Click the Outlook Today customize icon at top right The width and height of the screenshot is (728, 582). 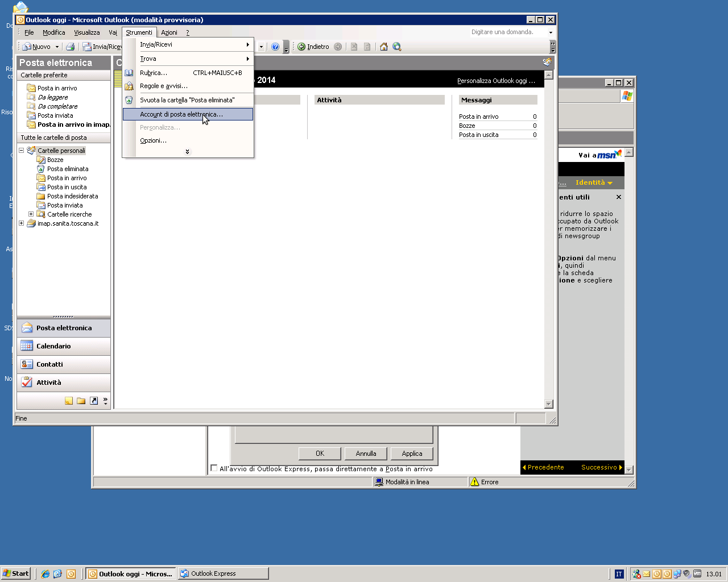[547, 62]
